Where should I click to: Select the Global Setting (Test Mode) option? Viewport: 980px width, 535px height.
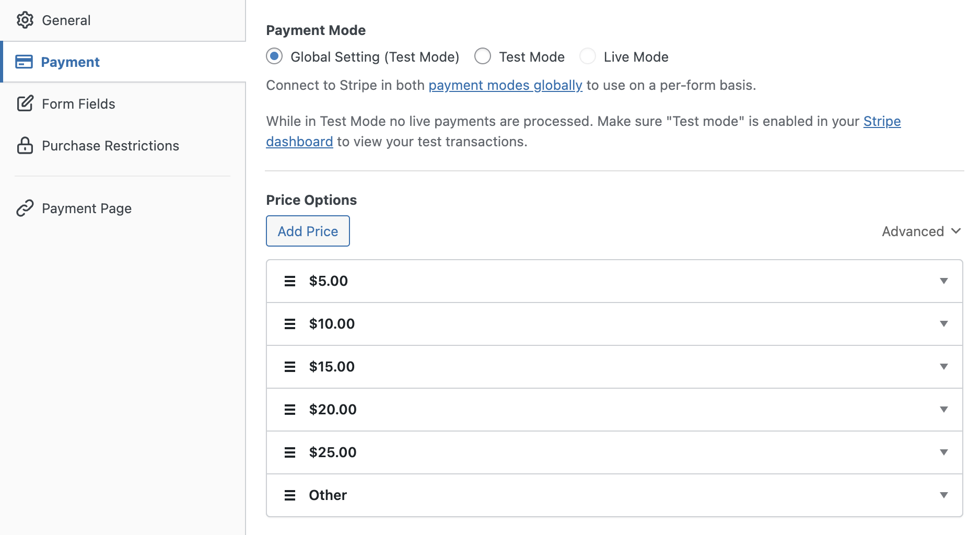pyautogui.click(x=274, y=56)
